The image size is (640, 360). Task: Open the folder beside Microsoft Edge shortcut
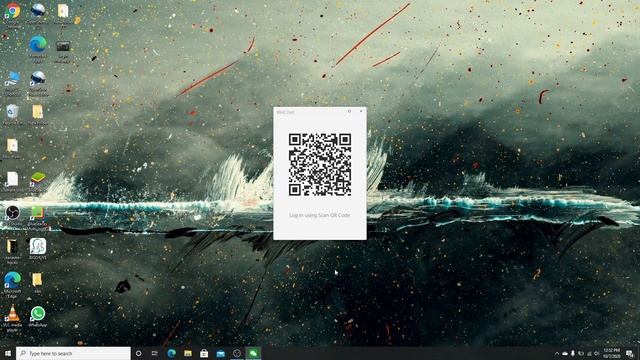coord(38,282)
